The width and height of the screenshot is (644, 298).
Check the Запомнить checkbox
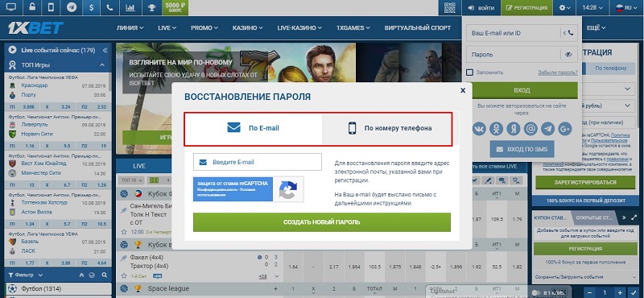coord(470,72)
